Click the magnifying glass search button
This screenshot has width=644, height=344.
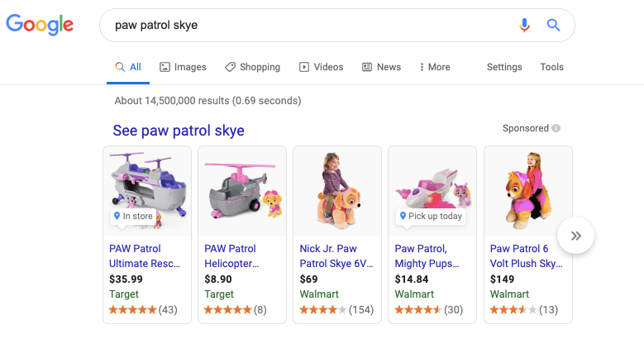click(x=553, y=25)
